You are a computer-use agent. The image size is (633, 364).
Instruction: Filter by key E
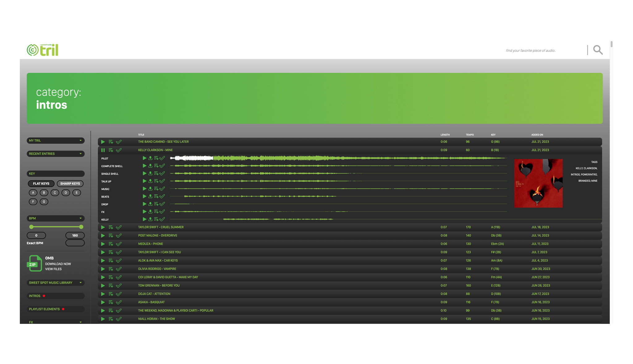(x=77, y=193)
